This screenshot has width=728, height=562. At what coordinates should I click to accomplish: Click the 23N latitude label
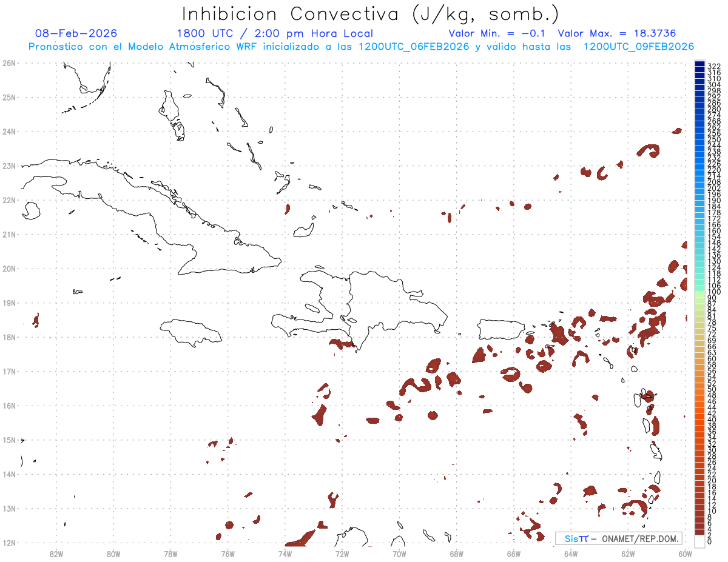pyautogui.click(x=8, y=166)
